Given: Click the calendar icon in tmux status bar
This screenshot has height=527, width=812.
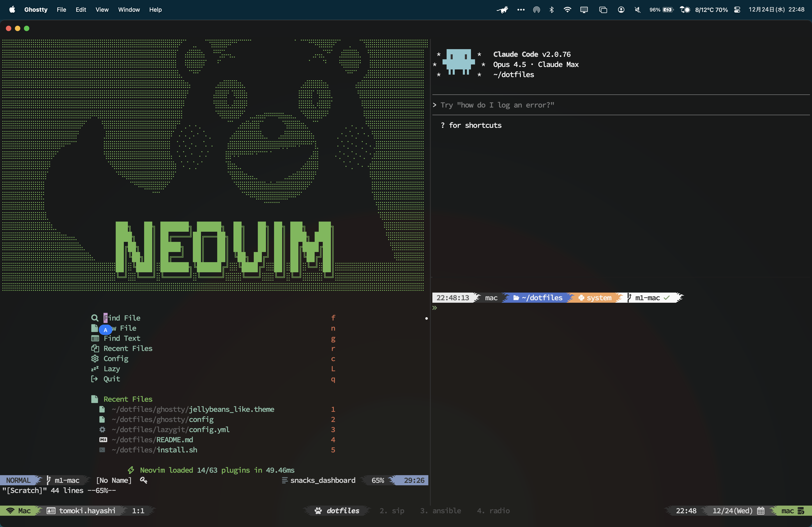Looking at the screenshot, I should pyautogui.click(x=761, y=511).
